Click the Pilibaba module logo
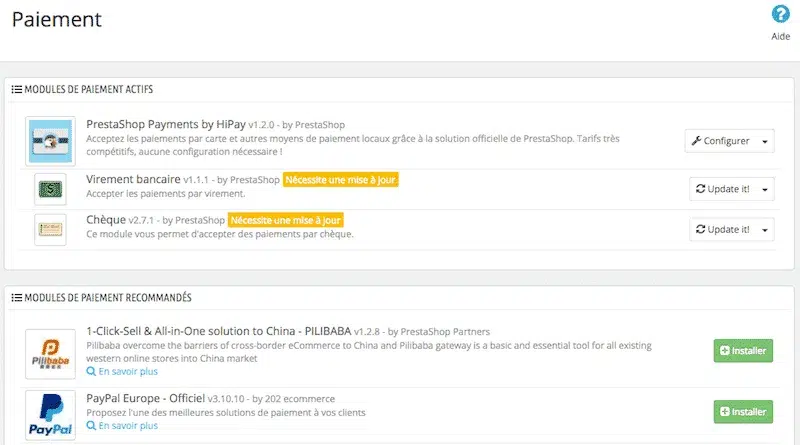 tap(50, 352)
